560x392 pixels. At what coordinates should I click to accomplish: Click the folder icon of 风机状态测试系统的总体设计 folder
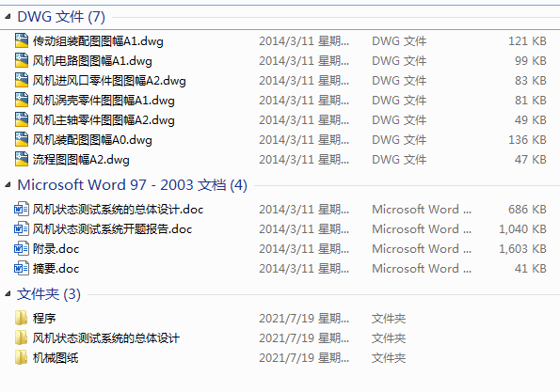[21, 337]
